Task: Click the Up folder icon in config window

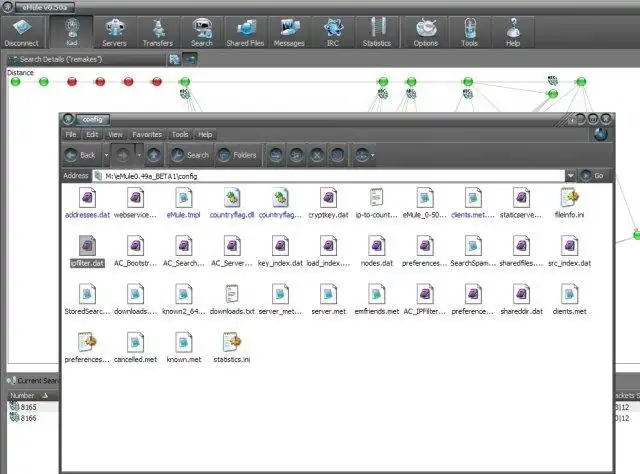Action: pyautogui.click(x=153, y=155)
